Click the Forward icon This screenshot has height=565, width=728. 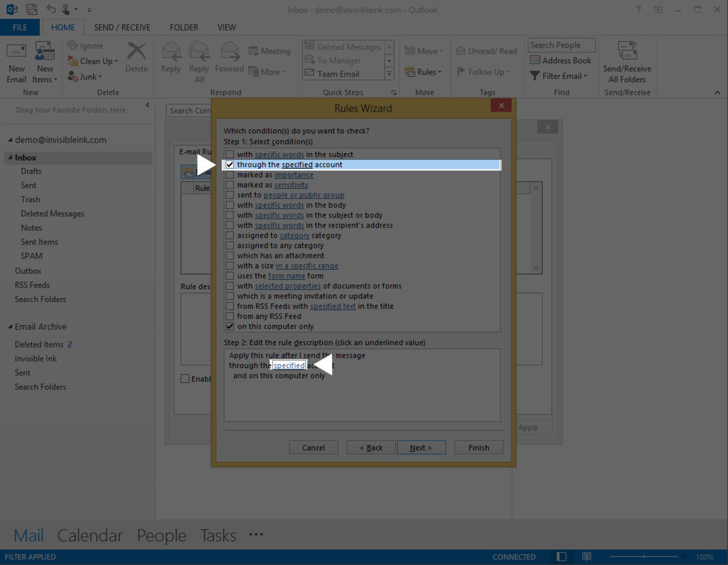click(230, 51)
